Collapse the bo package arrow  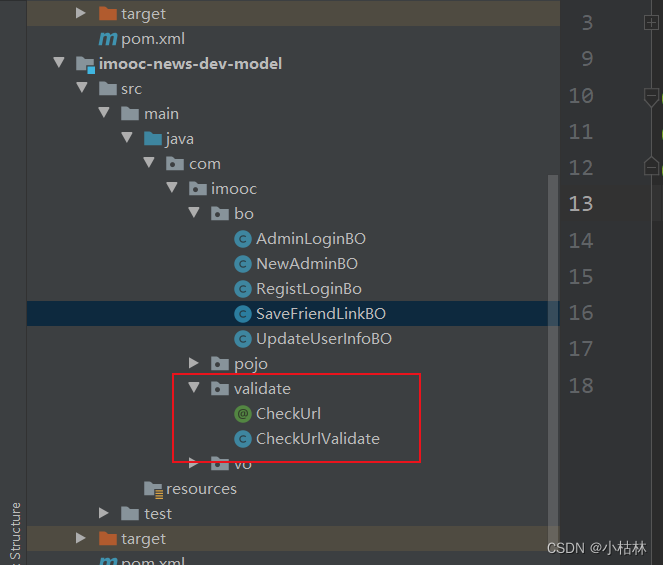pyautogui.click(x=195, y=214)
